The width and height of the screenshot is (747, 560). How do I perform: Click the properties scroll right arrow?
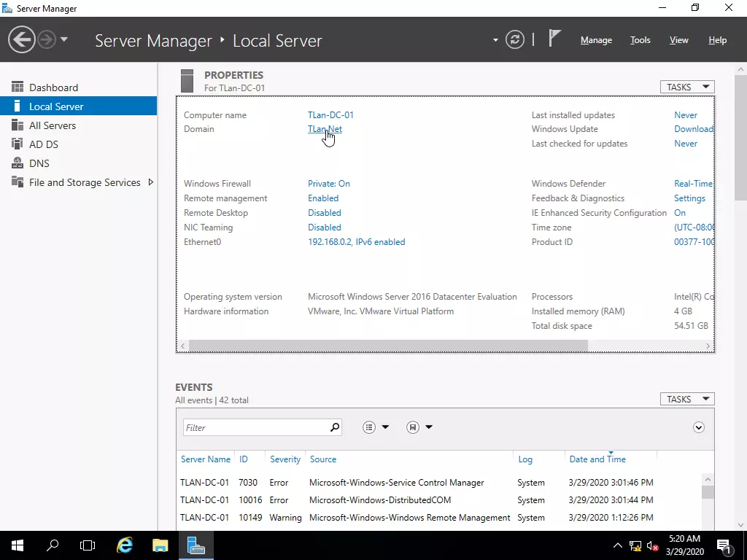[x=708, y=346]
